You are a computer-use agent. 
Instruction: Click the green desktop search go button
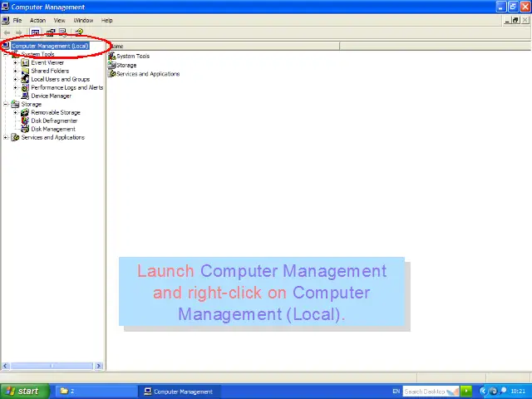(467, 391)
